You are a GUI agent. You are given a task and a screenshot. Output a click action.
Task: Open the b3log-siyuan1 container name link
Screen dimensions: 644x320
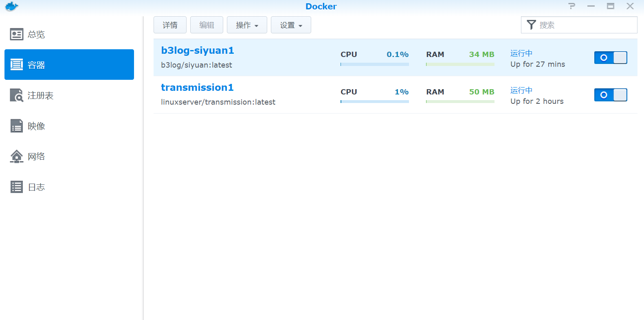point(198,50)
